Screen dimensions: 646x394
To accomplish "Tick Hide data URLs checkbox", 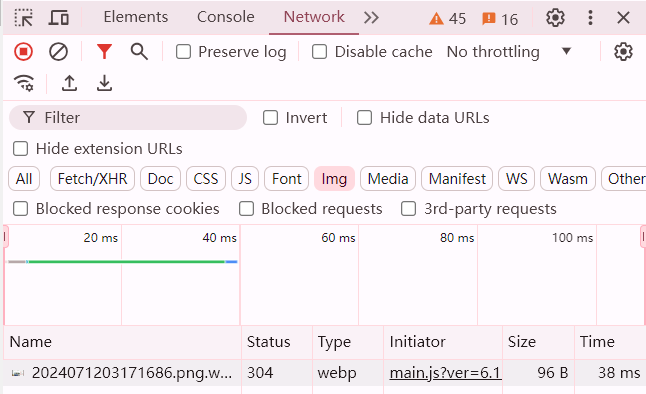I will point(364,117).
